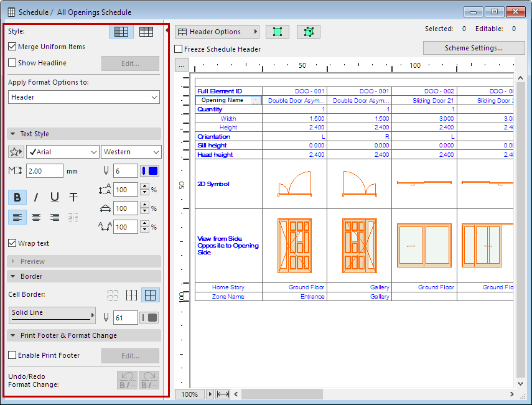Screen dimensions: 532x405
Task: Open the text style Favorites star popup
Action: 16,151
